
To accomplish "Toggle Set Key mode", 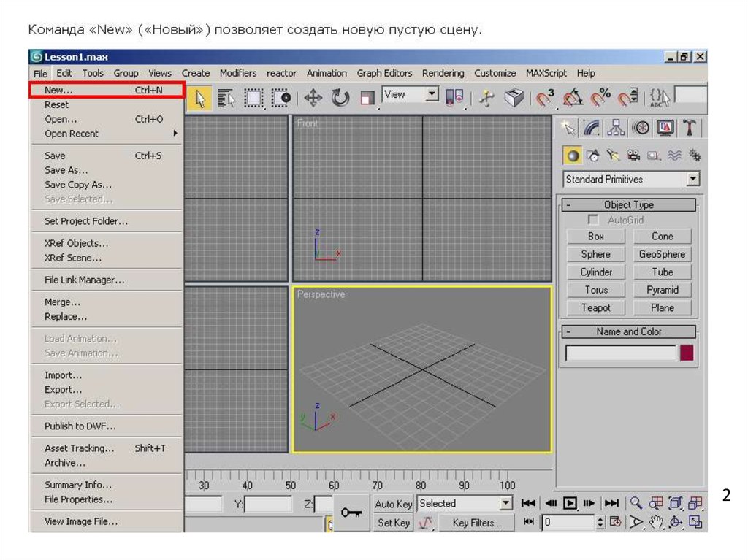I will 394,523.
